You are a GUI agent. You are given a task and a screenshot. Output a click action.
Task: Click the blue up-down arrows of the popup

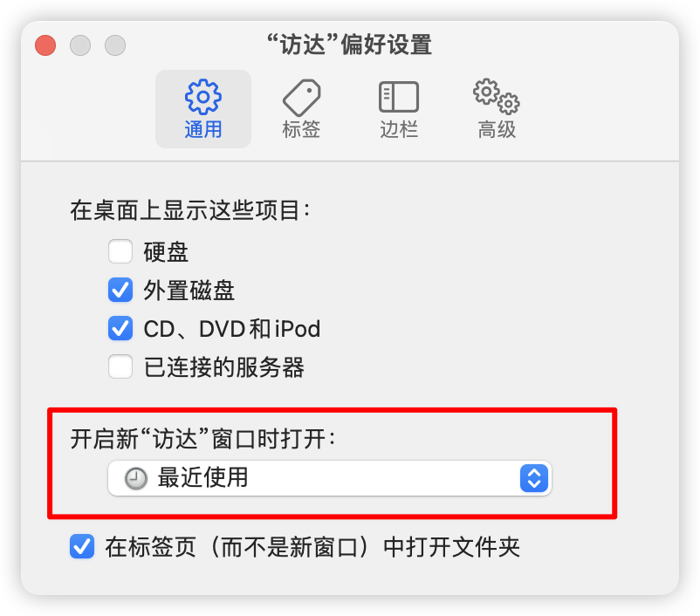(x=534, y=478)
